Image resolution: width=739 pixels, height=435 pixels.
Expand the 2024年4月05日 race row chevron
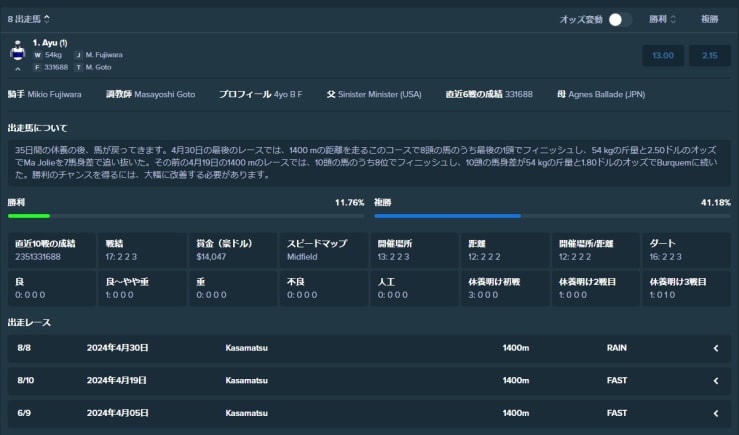[715, 413]
